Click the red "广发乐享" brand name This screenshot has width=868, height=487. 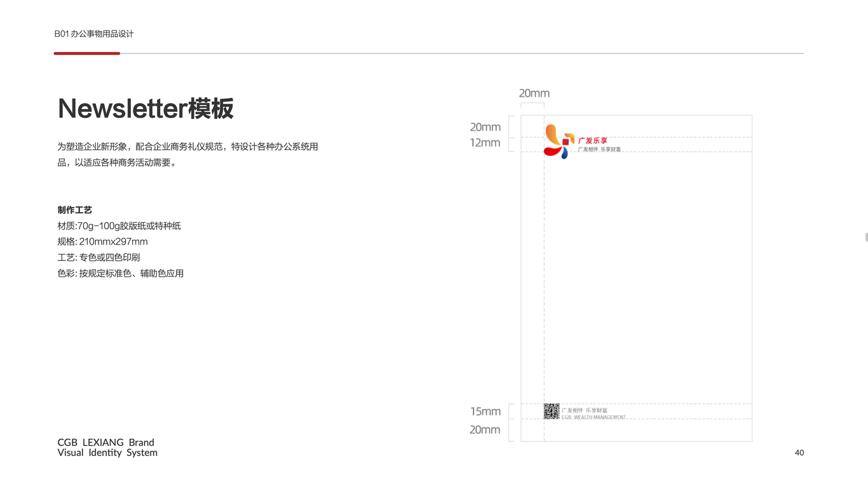pos(593,140)
